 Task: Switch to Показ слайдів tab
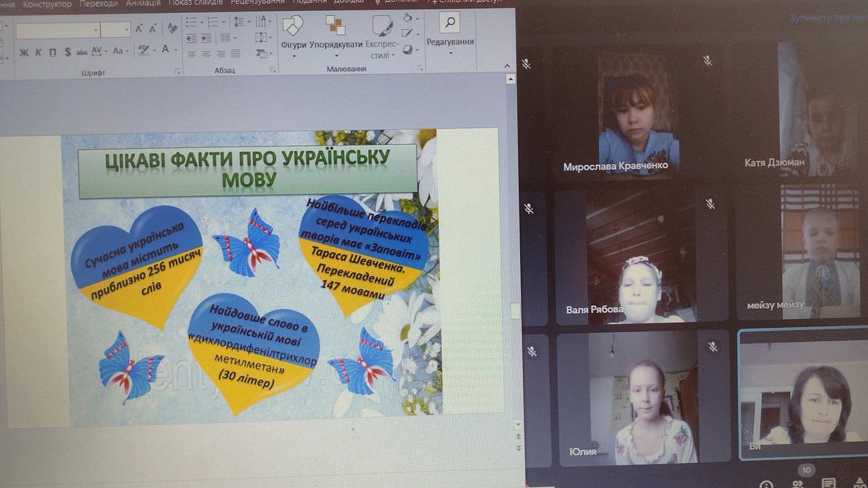pyautogui.click(x=195, y=3)
